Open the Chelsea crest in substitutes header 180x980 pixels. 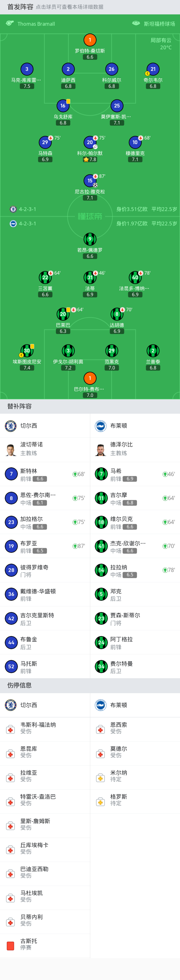click(11, 426)
